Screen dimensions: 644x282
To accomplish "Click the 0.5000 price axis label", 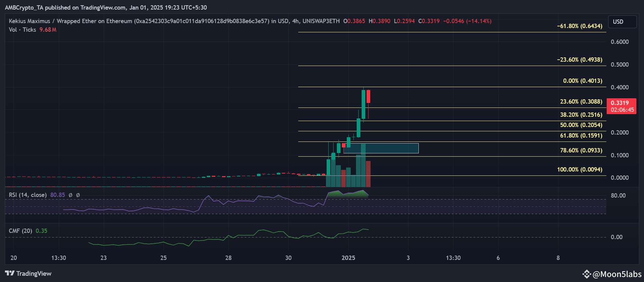I will 620,65.
